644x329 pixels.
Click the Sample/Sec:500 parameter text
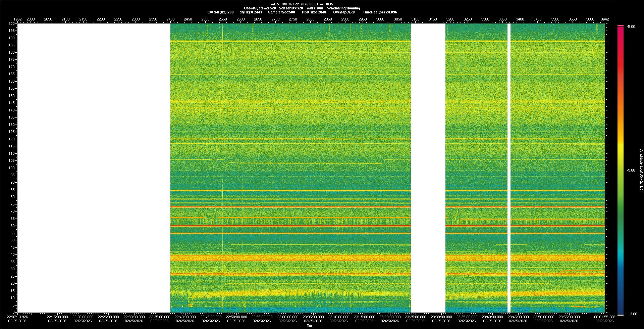click(x=281, y=12)
